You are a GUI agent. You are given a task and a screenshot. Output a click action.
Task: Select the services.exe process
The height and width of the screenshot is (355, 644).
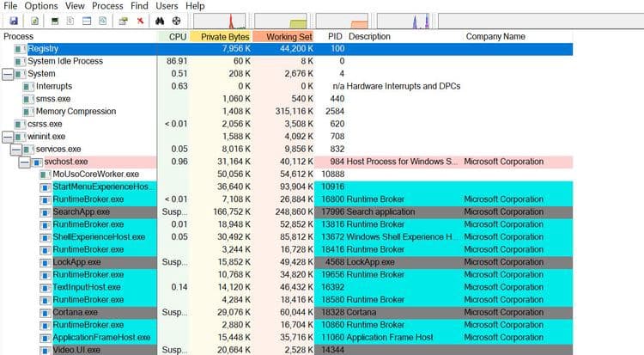pos(58,150)
